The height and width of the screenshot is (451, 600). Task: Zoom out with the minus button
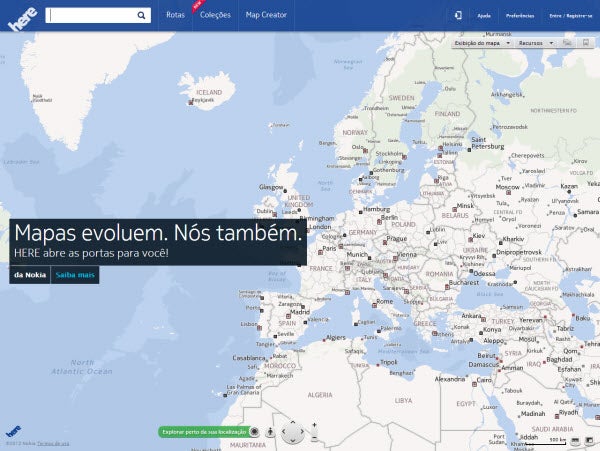tap(314, 439)
